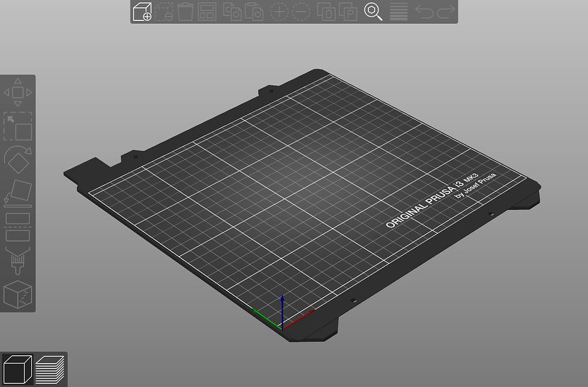588x387 pixels.
Task: Select the Rotate gizmo tool
Action: (x=17, y=160)
